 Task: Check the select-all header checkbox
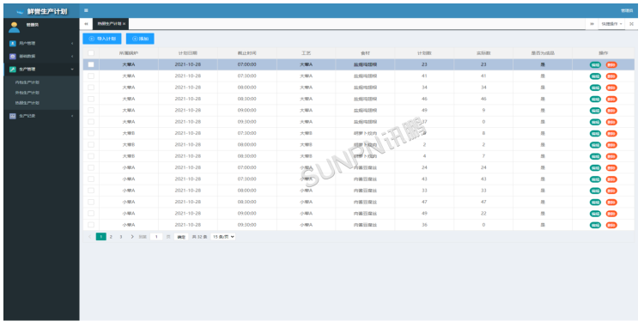point(91,53)
